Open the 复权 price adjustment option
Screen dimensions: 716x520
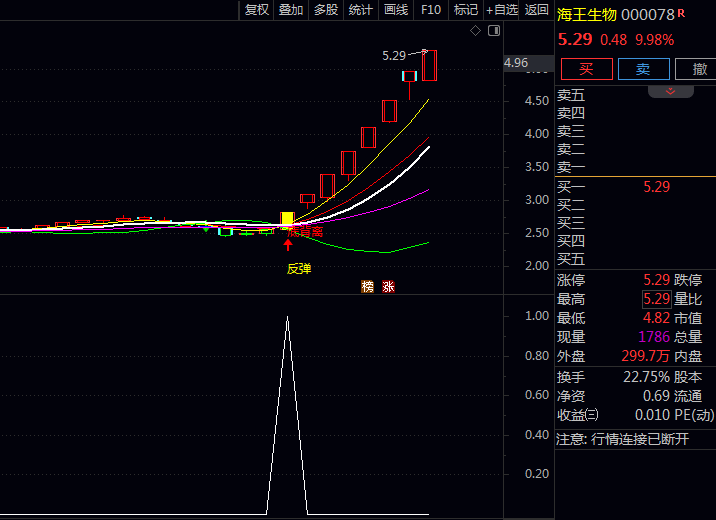click(257, 10)
